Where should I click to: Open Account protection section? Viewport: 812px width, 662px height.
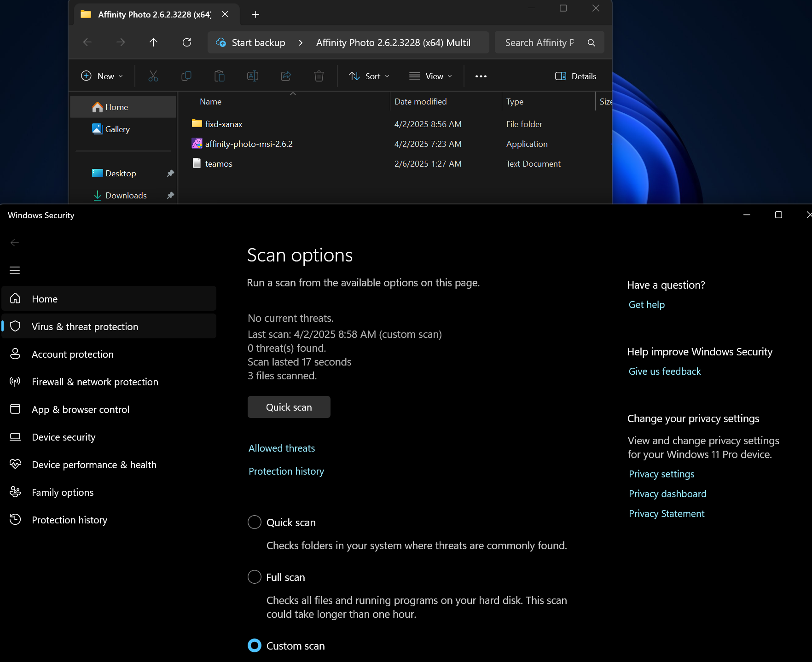pos(109,354)
